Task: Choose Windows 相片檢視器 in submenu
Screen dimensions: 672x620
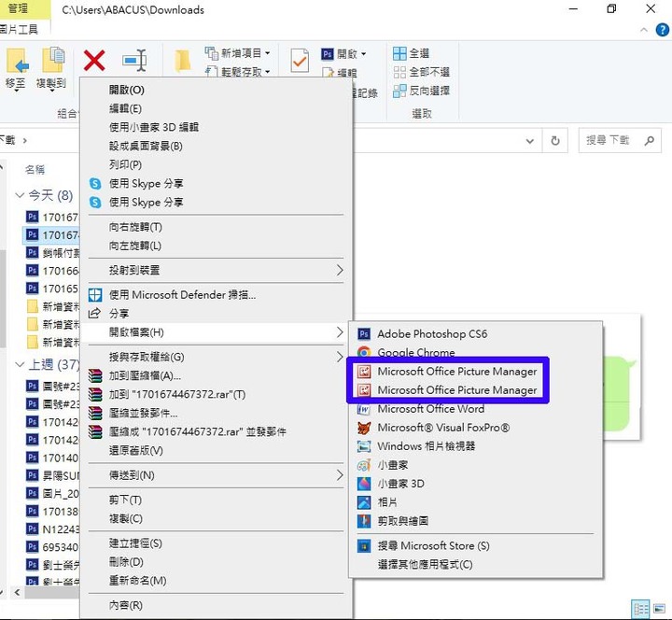Action: click(x=476, y=446)
